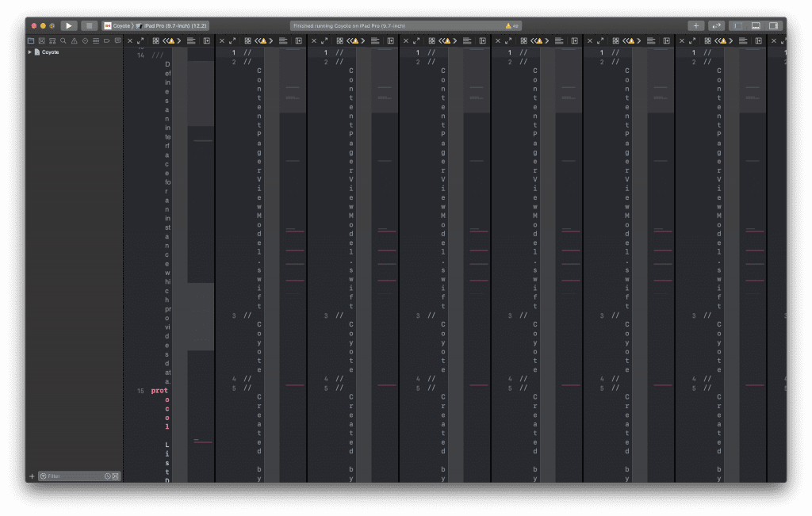The height and width of the screenshot is (516, 812).
Task: Open related items menu in first editor pane
Action: pos(155,41)
